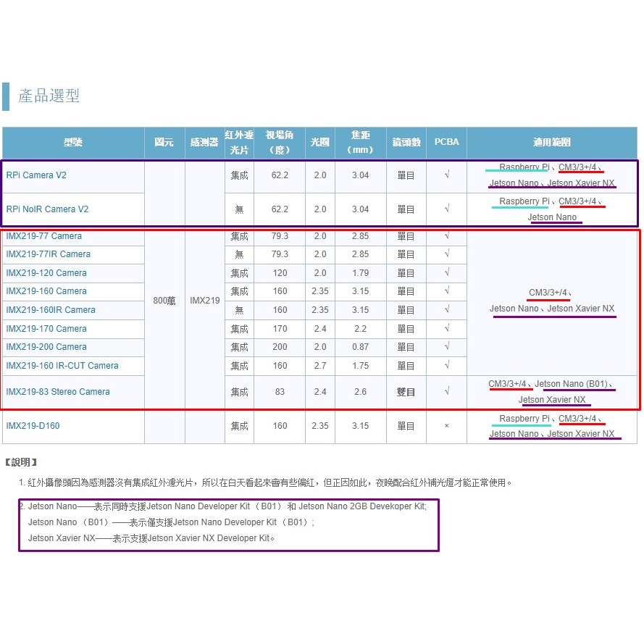The height and width of the screenshot is (644, 644).
Task: Click the 型號 column header
Action: point(73,143)
